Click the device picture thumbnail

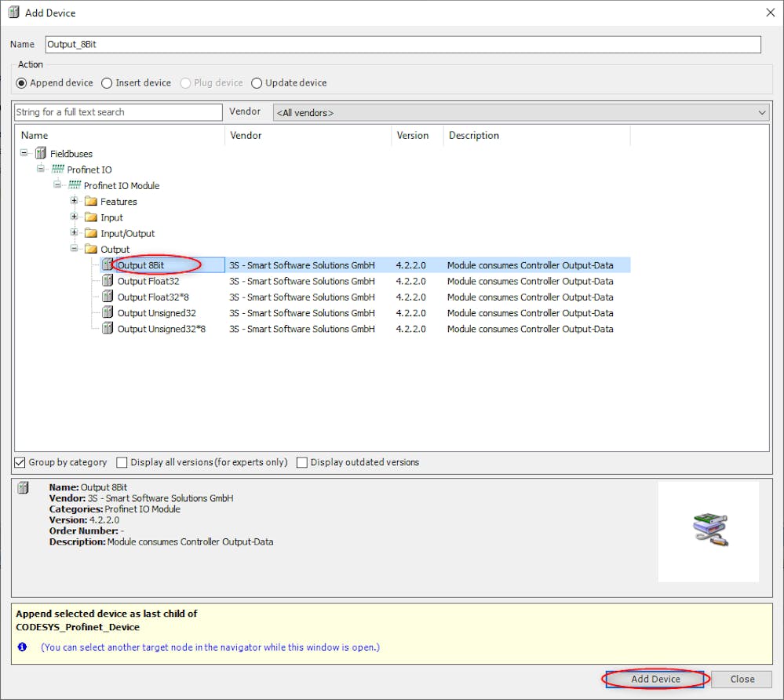(x=709, y=531)
